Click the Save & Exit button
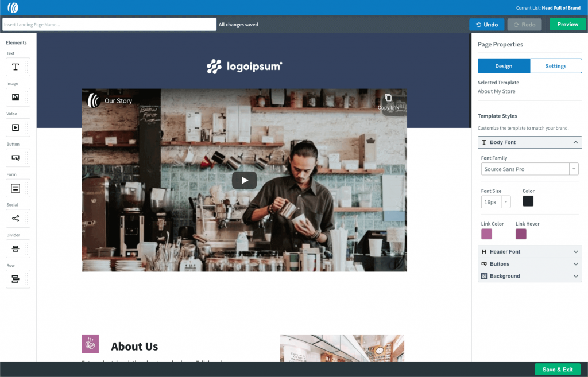The height and width of the screenshot is (377, 588). 557,370
